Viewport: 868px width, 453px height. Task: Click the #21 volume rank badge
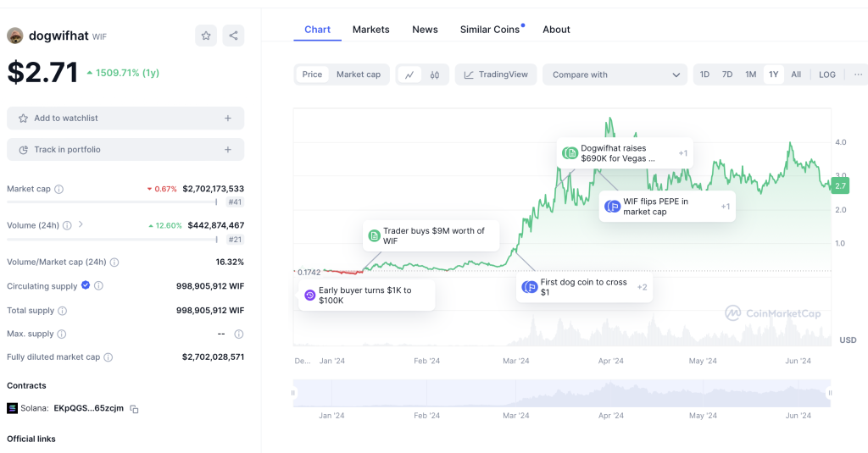point(236,240)
